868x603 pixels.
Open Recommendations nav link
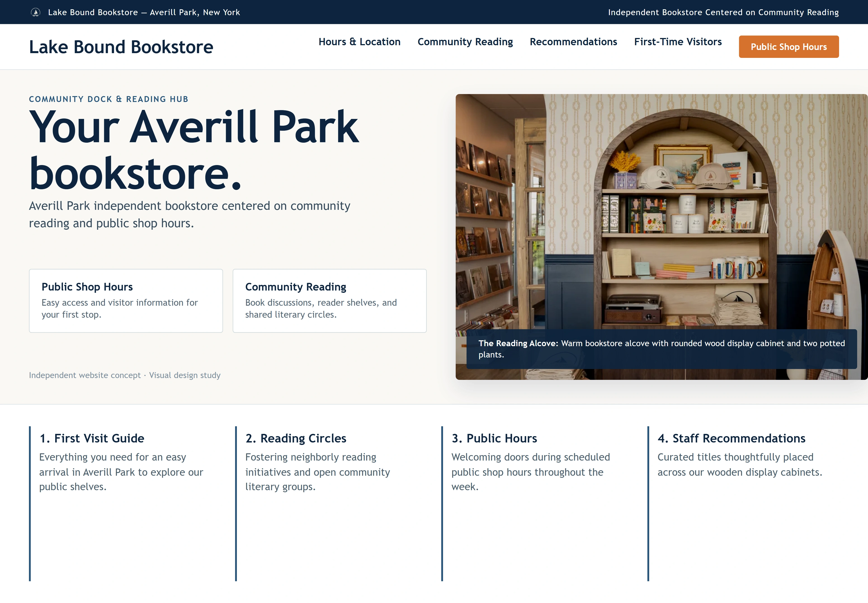click(x=573, y=42)
